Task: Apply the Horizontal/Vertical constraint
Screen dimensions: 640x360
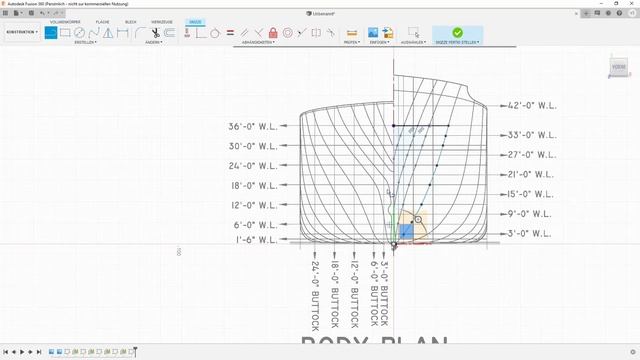Action: [x=187, y=33]
